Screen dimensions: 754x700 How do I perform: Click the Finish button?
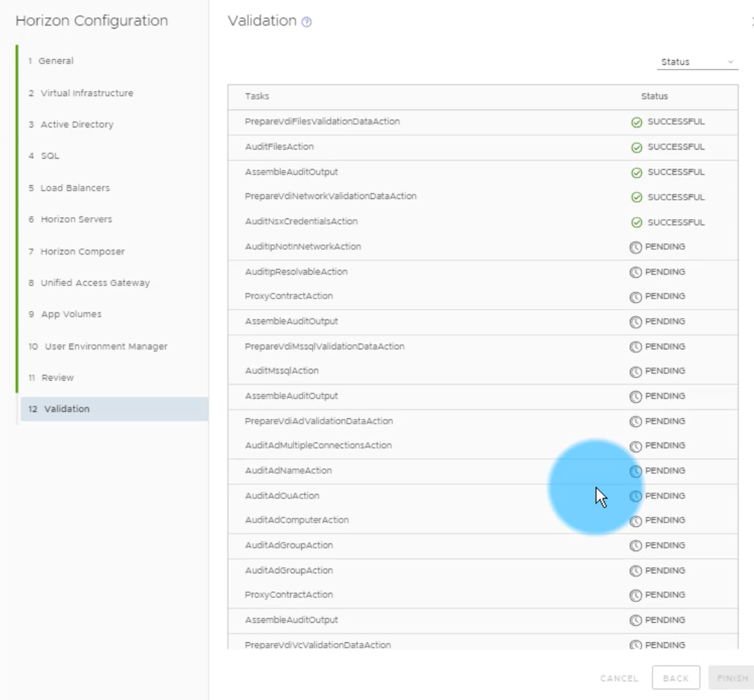point(732,678)
